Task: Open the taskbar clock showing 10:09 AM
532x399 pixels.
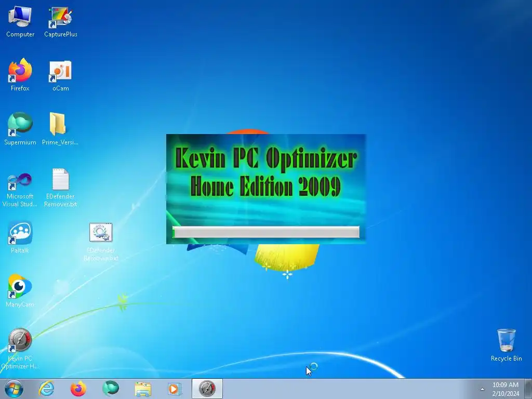Action: click(x=506, y=389)
